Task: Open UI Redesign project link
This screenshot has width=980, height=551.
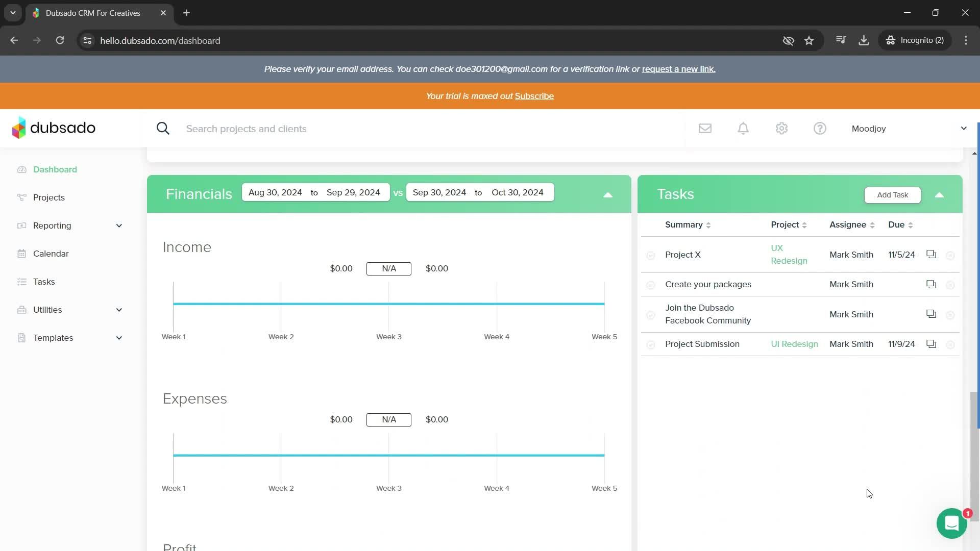Action: pos(794,344)
